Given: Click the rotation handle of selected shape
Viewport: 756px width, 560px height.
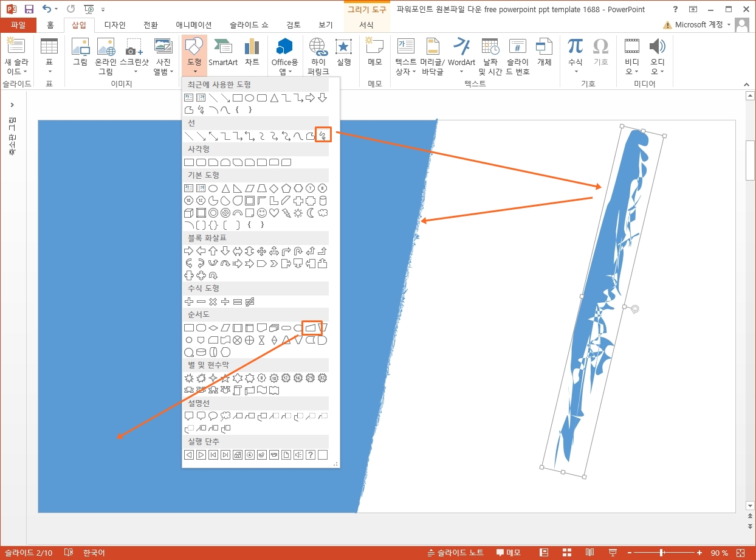Looking at the screenshot, I should pyautogui.click(x=635, y=309).
